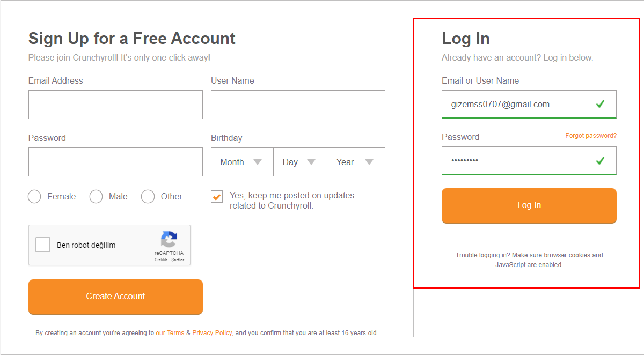Click the 'Trouble logging in?' help text
This screenshot has width=644, height=355.
(529, 260)
